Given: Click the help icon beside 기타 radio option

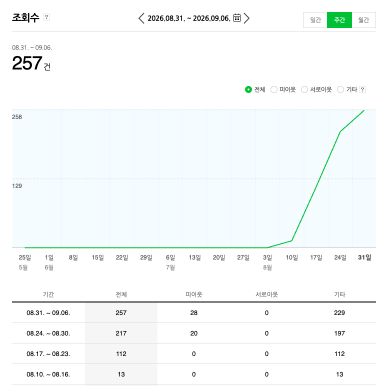Looking at the screenshot, I should [x=363, y=89].
